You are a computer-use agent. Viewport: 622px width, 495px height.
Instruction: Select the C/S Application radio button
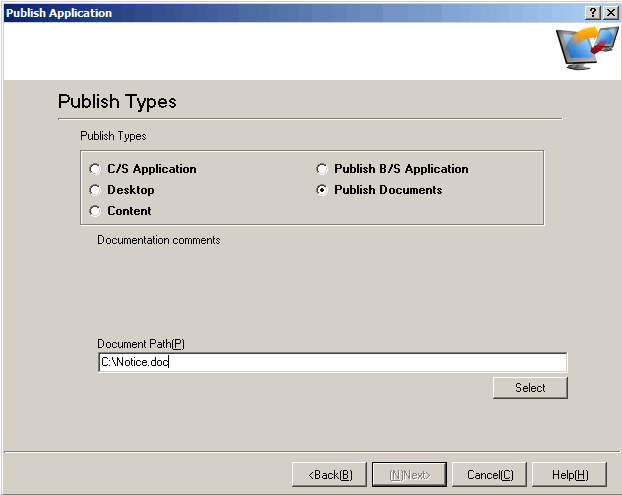(x=96, y=169)
